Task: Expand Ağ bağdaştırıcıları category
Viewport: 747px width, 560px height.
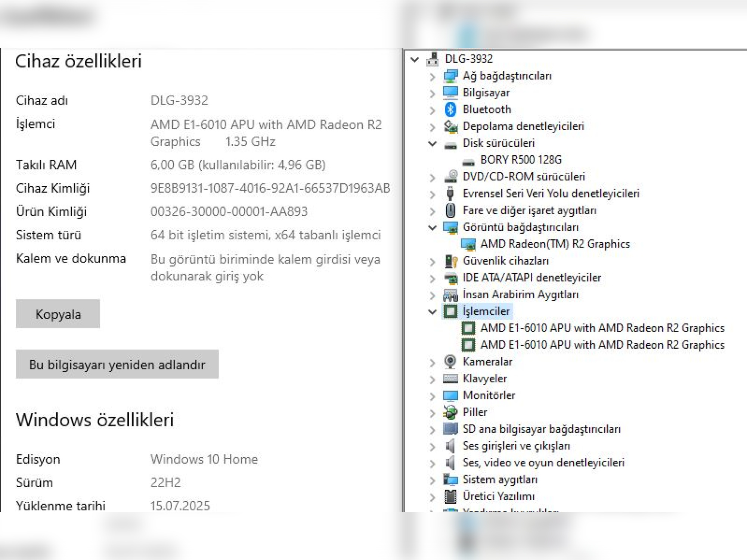Action: pyautogui.click(x=433, y=77)
